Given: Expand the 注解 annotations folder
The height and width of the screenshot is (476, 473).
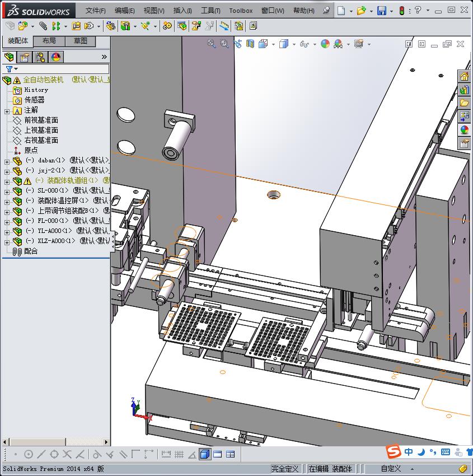Looking at the screenshot, I should (x=7, y=110).
